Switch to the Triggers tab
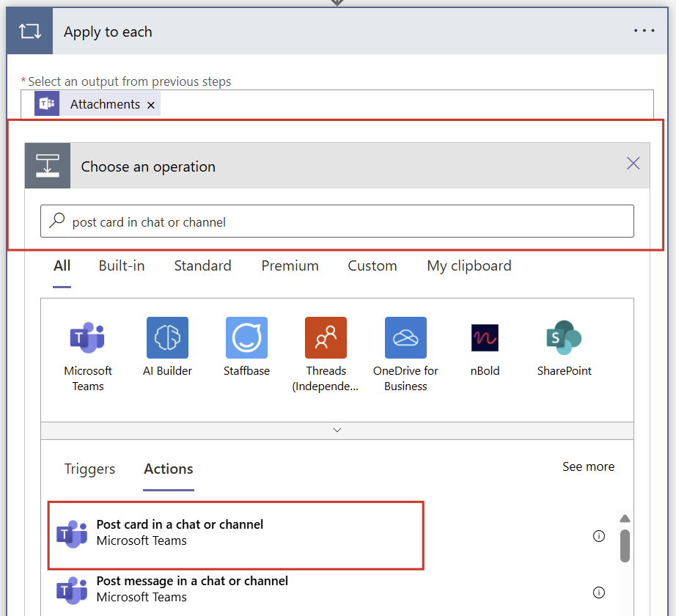Screen dimensions: 676x616 89,469
